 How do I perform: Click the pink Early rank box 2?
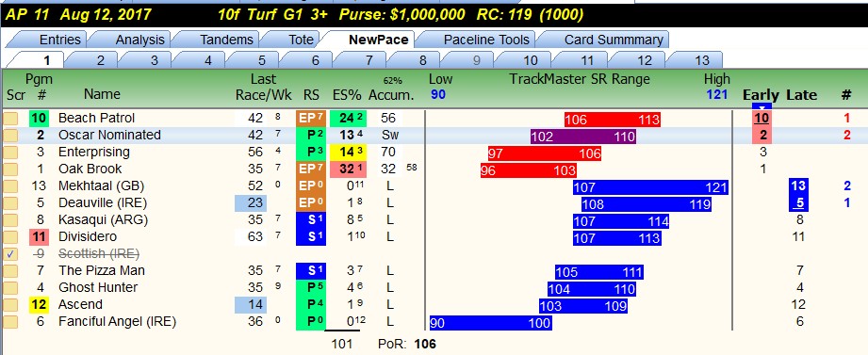(x=762, y=136)
